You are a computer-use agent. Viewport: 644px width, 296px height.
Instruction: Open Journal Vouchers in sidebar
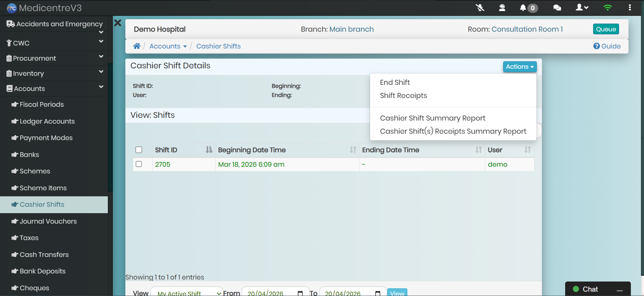pos(48,221)
